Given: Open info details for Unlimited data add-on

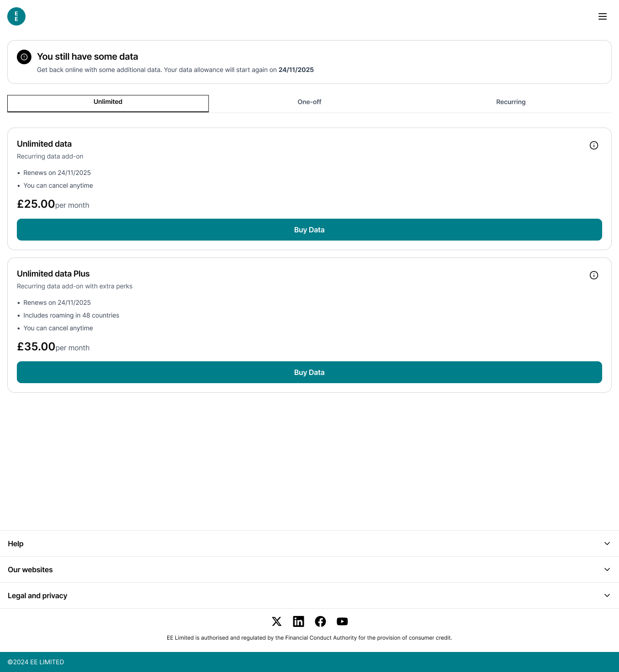Looking at the screenshot, I should coord(594,145).
